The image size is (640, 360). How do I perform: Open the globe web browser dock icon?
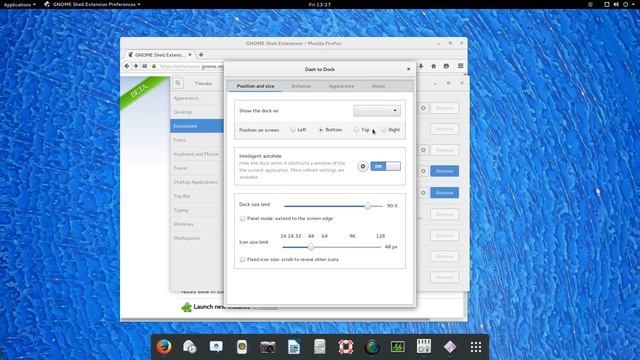tap(372, 347)
